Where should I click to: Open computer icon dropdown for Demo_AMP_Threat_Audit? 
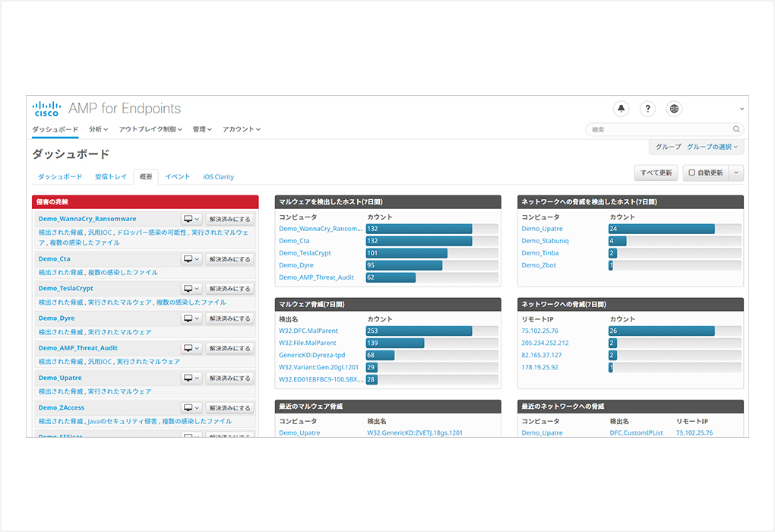pyautogui.click(x=191, y=348)
